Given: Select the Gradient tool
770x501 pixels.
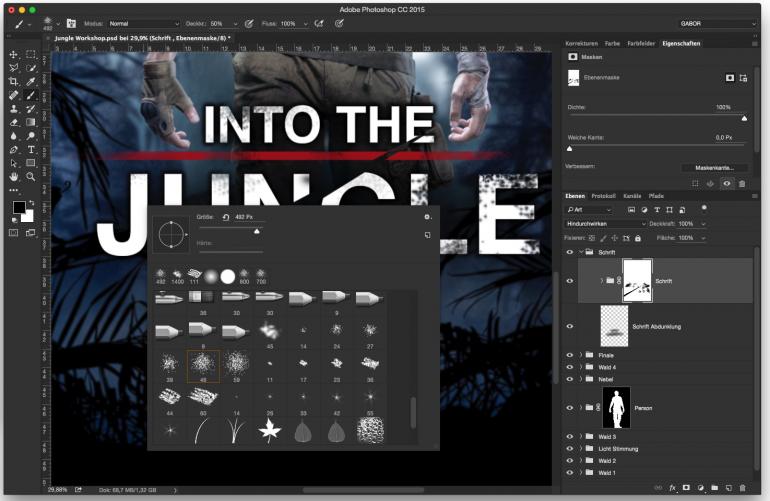Looking at the screenshot, I should click(x=31, y=122).
